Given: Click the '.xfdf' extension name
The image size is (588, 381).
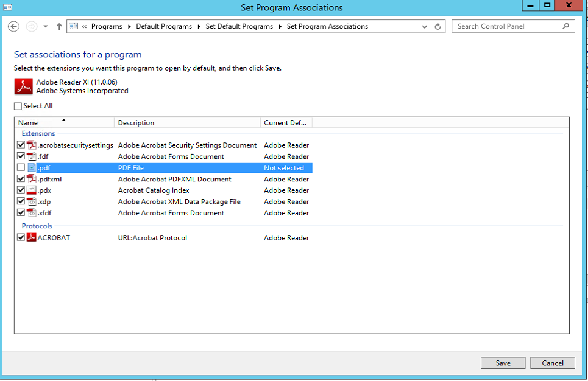Looking at the screenshot, I should click(44, 213).
